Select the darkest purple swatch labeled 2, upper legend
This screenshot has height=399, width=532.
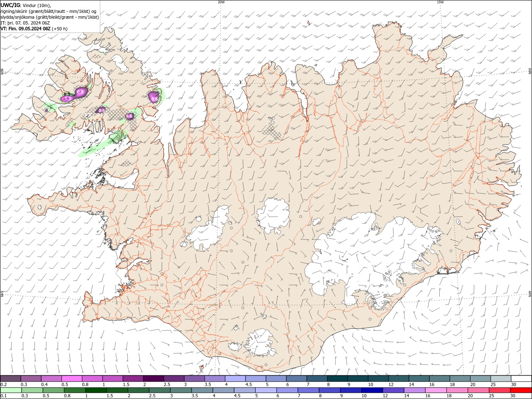pyautogui.click(x=153, y=379)
